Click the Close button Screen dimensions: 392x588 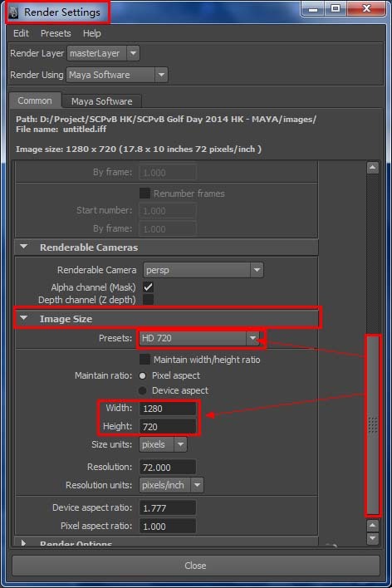(195, 565)
